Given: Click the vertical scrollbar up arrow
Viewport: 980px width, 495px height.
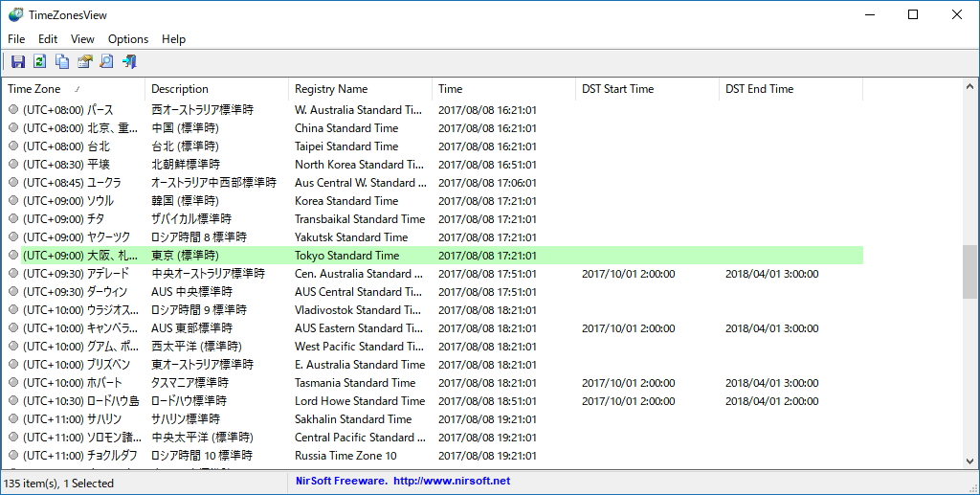Looking at the screenshot, I should pyautogui.click(x=970, y=87).
